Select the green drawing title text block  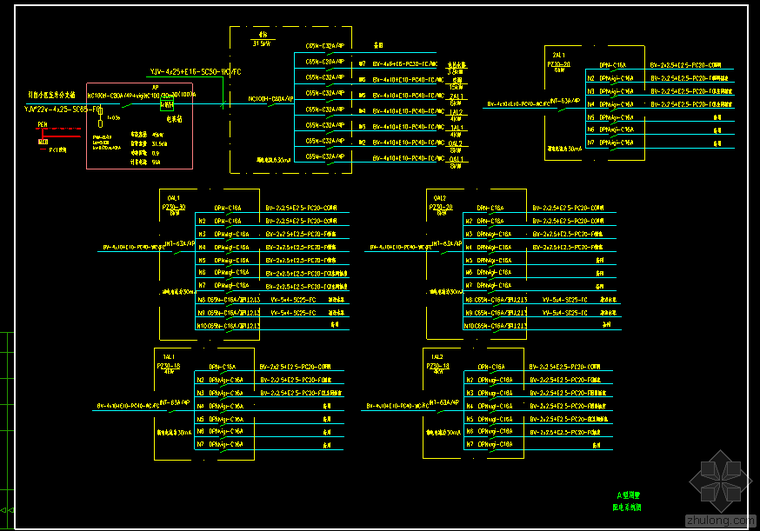(627, 501)
